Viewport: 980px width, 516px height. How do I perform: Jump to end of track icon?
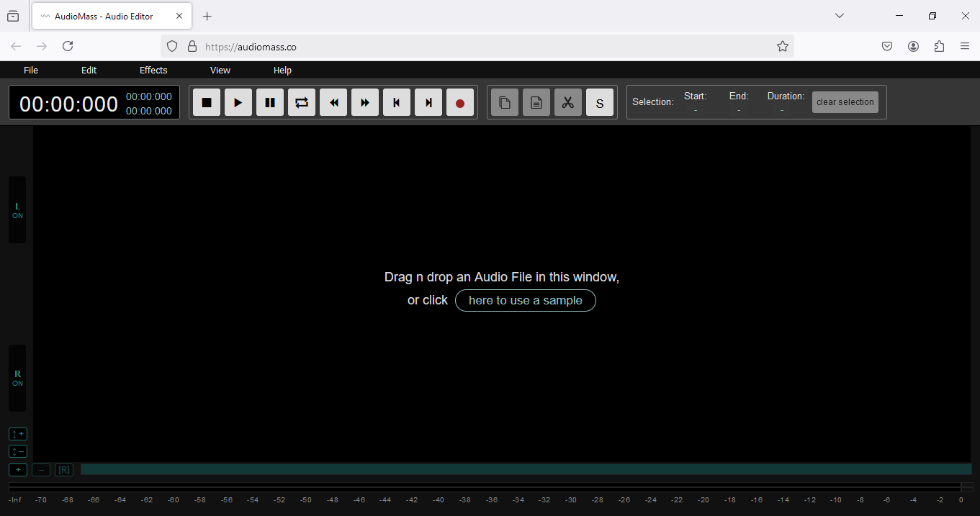coord(428,102)
